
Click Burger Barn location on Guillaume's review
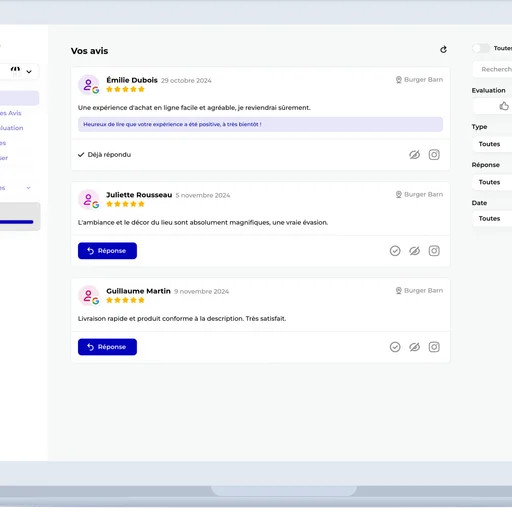419,290
